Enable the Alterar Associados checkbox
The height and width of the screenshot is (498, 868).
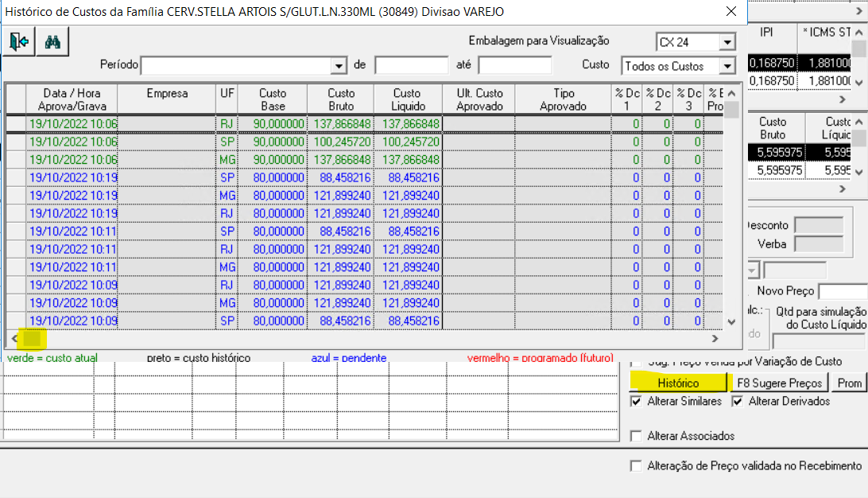point(636,436)
